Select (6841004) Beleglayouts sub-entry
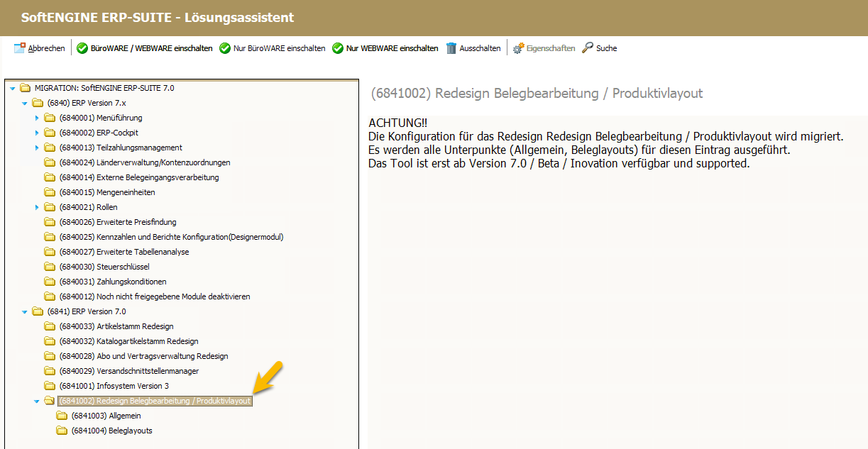 point(111,431)
